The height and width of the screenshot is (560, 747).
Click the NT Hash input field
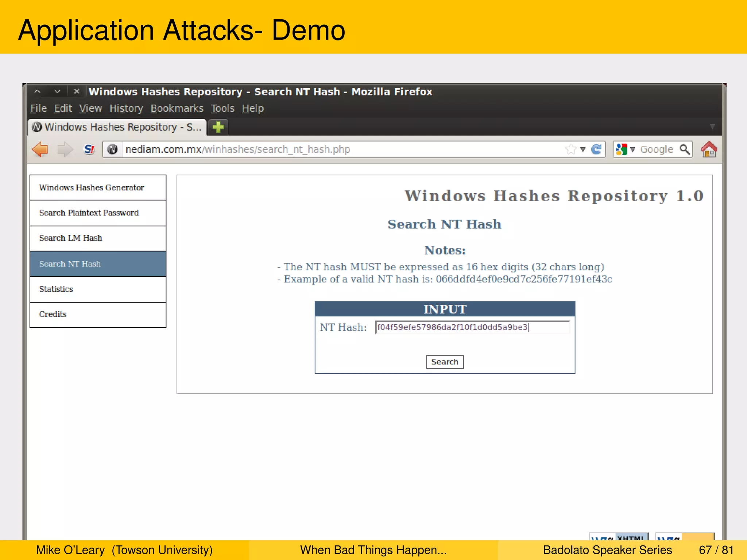pyautogui.click(x=472, y=327)
